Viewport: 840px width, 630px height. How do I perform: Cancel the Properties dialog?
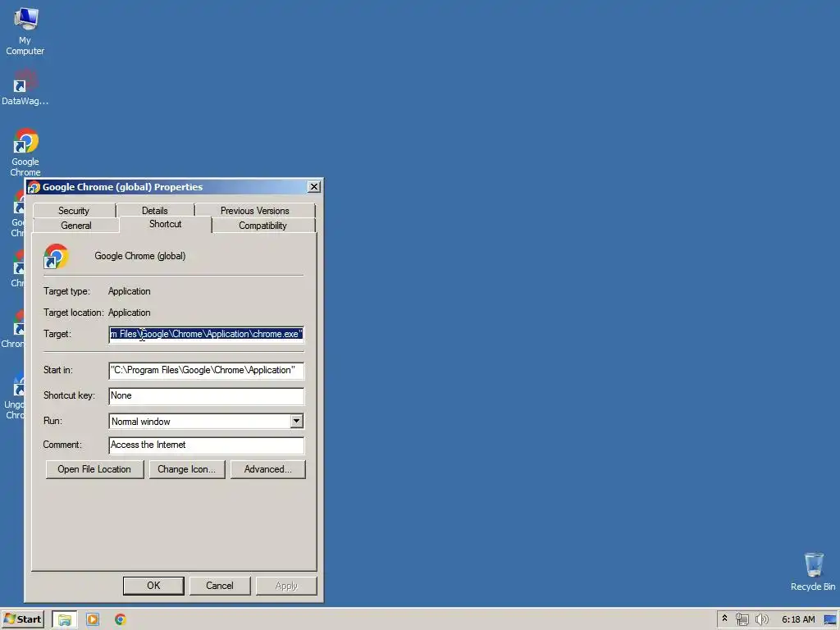(220, 586)
